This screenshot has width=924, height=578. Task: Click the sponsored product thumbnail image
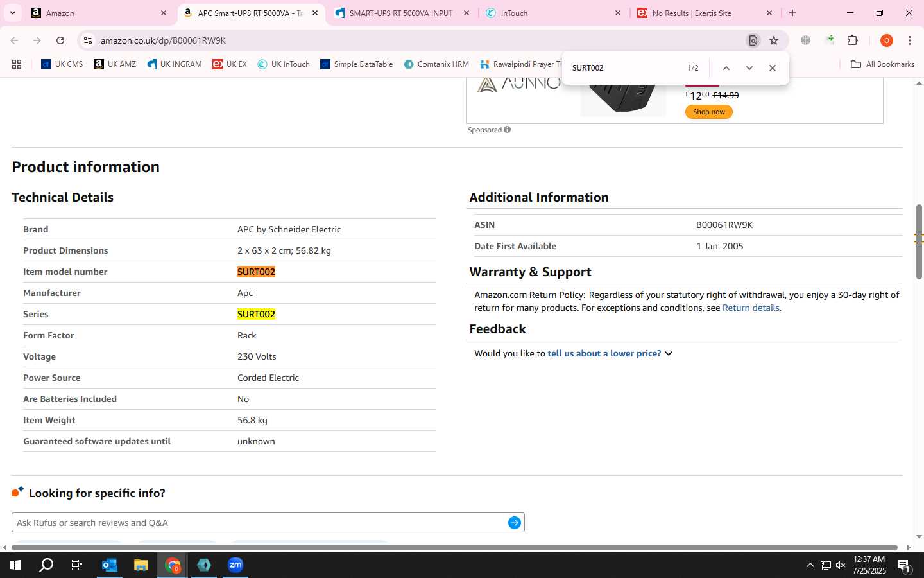tap(622, 96)
